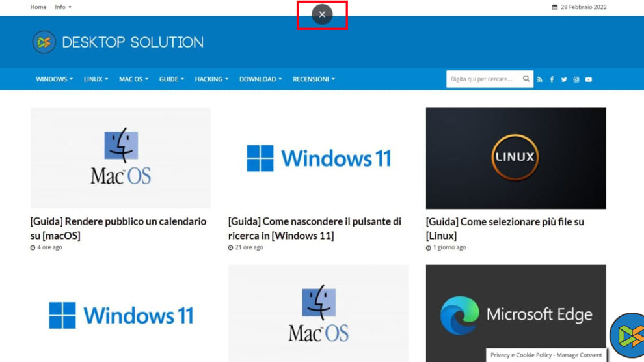Open the Hacking dropdown menu
This screenshot has width=644, height=362.
tap(211, 79)
